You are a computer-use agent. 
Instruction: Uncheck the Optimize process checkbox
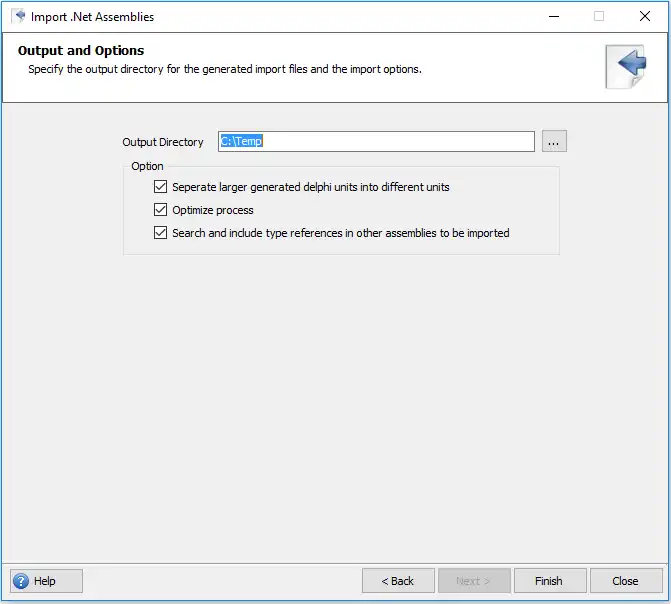160,210
